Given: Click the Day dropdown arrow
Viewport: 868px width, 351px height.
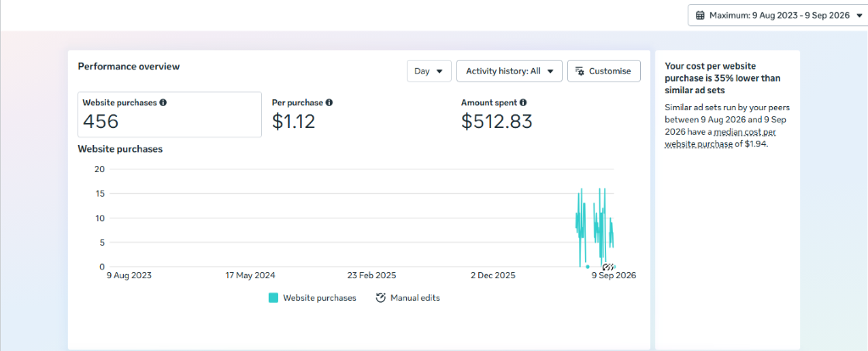Looking at the screenshot, I should (x=440, y=71).
